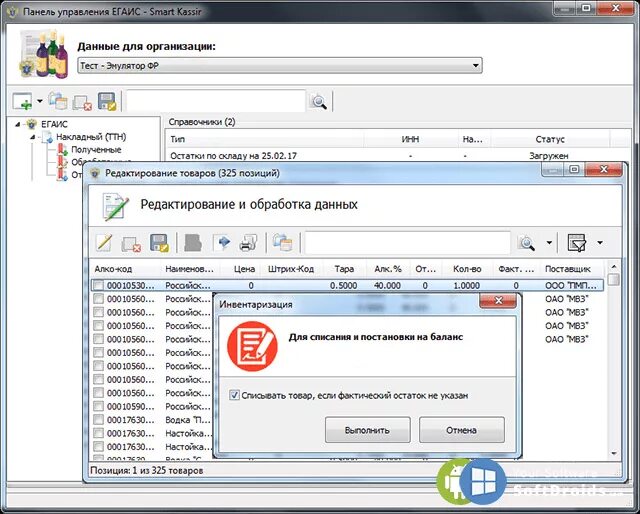Screen dimensions: 640x514
Task: Click status bar 'Позиция: 1 из 325 товаров'
Action: tap(147, 470)
